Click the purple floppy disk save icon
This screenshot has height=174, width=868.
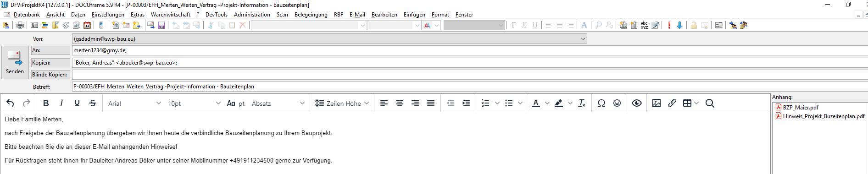tap(161, 25)
